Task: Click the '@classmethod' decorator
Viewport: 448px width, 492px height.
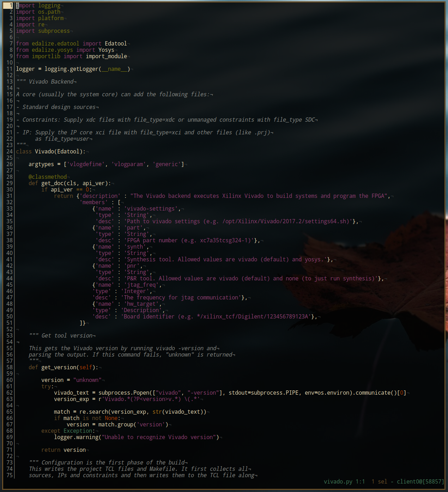Action: click(48, 177)
